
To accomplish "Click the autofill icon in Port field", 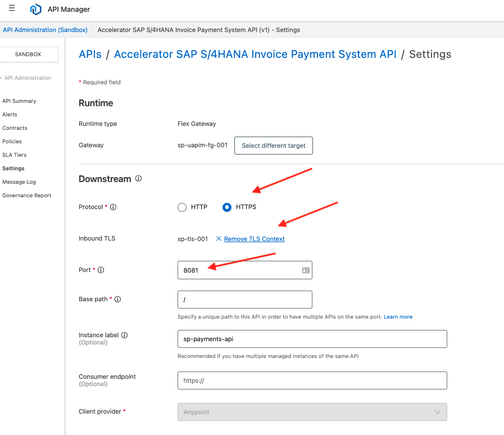I will coord(306,270).
